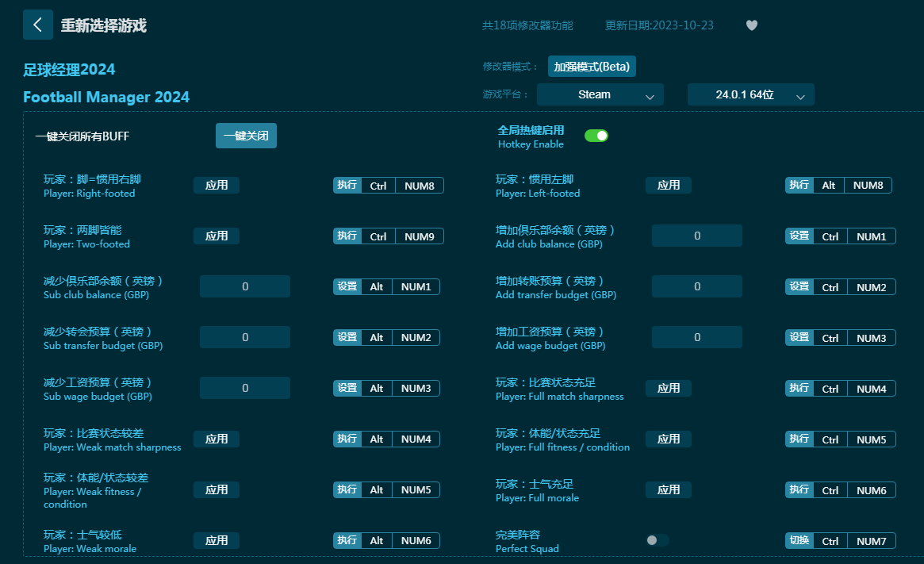Click 设置 hotkey button for Ctrl NUM3
Viewport: 924px width, 564px height.
799,337
